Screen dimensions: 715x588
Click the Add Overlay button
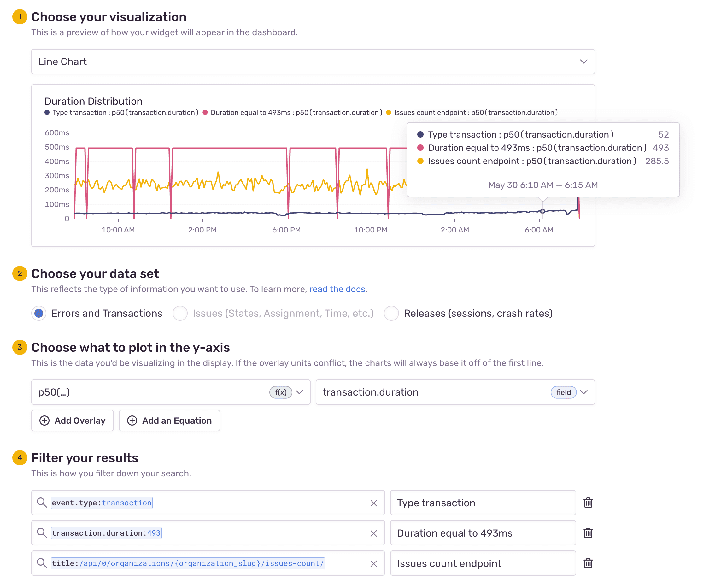(x=73, y=421)
